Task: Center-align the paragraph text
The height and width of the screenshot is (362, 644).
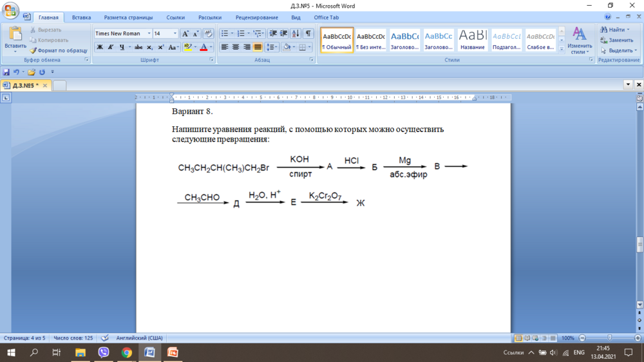Action: 236,47
